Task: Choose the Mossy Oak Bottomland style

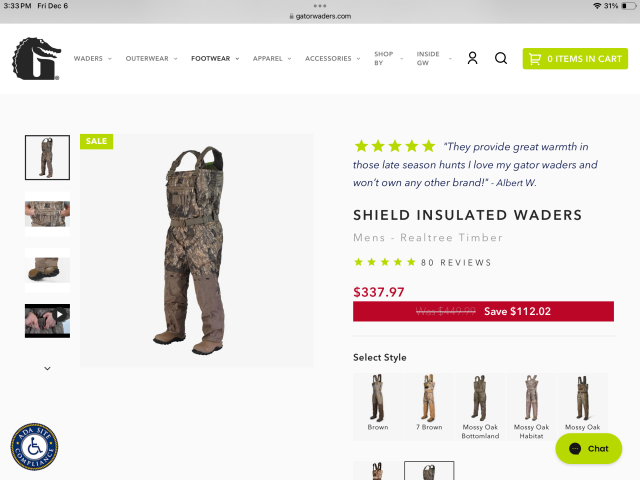Action: tap(480, 407)
